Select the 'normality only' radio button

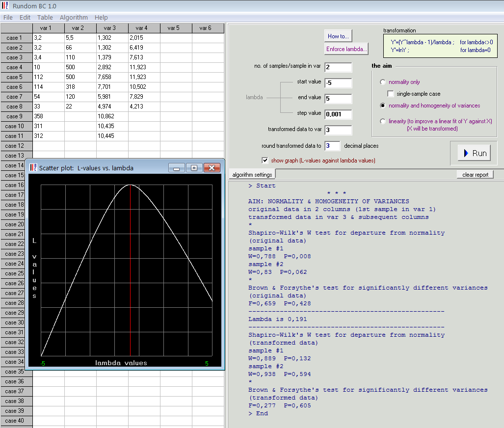coord(383,82)
